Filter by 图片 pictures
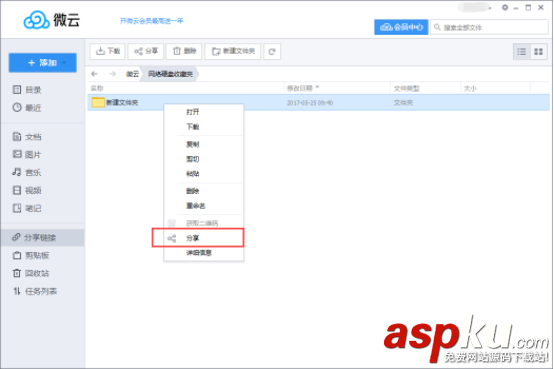Image resolution: width=554 pixels, height=369 pixels. [x=27, y=154]
